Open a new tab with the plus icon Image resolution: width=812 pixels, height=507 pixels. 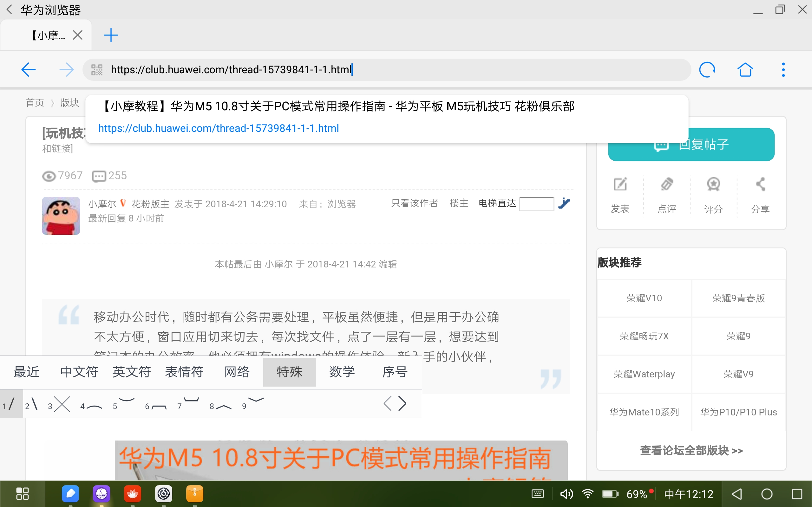tap(111, 35)
